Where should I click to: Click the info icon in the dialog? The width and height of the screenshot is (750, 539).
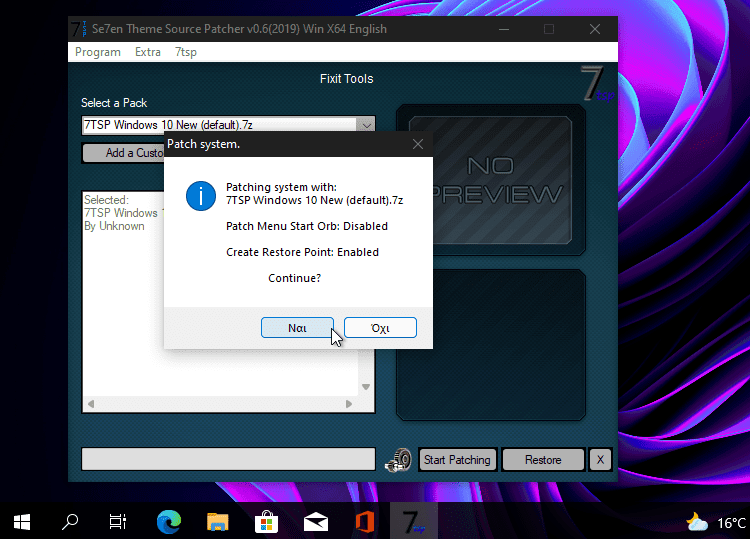(201, 196)
